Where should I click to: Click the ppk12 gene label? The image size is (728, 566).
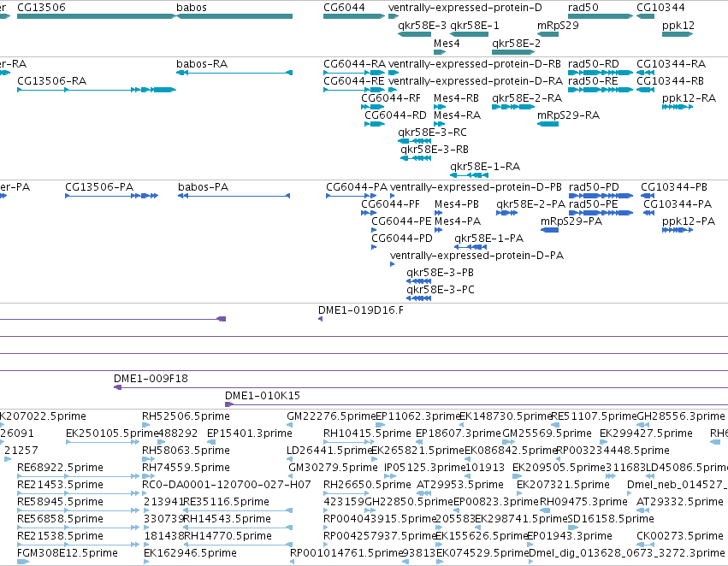(x=678, y=25)
